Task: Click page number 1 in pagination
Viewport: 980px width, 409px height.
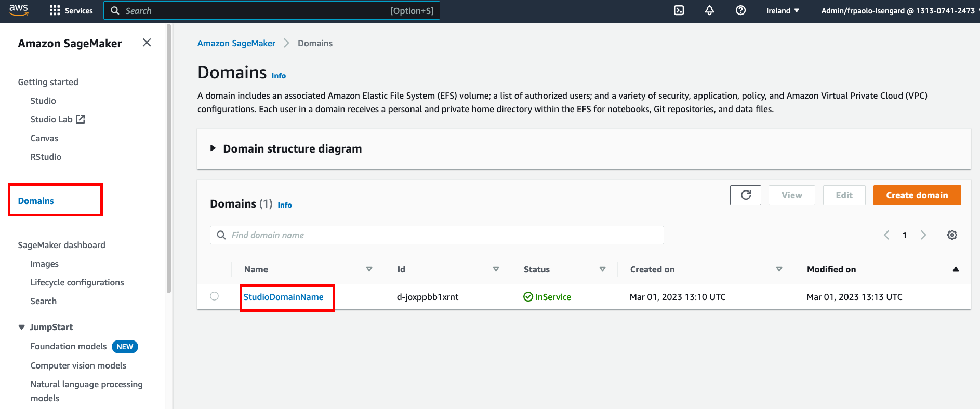Action: 905,235
